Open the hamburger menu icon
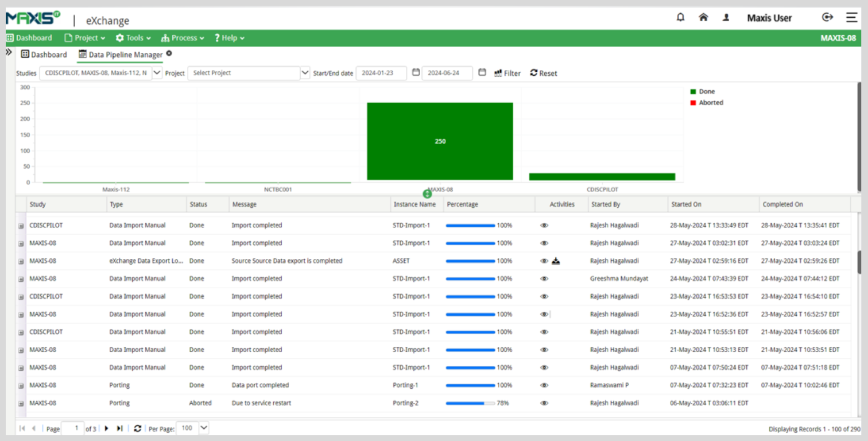Screen dimensions: 868x441 pyautogui.click(x=851, y=17)
